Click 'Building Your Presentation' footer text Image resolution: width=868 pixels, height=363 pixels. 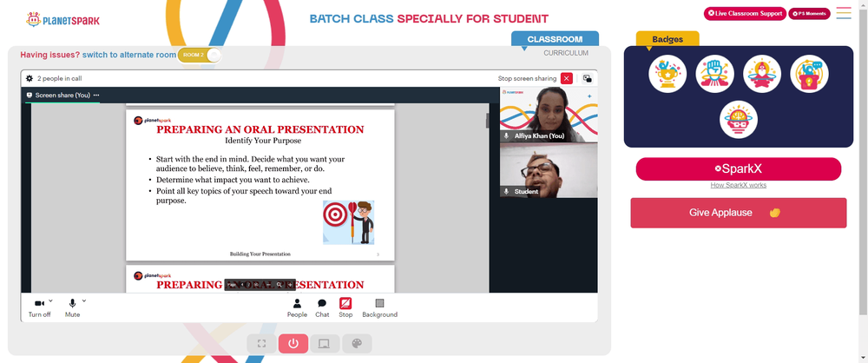[x=260, y=254]
